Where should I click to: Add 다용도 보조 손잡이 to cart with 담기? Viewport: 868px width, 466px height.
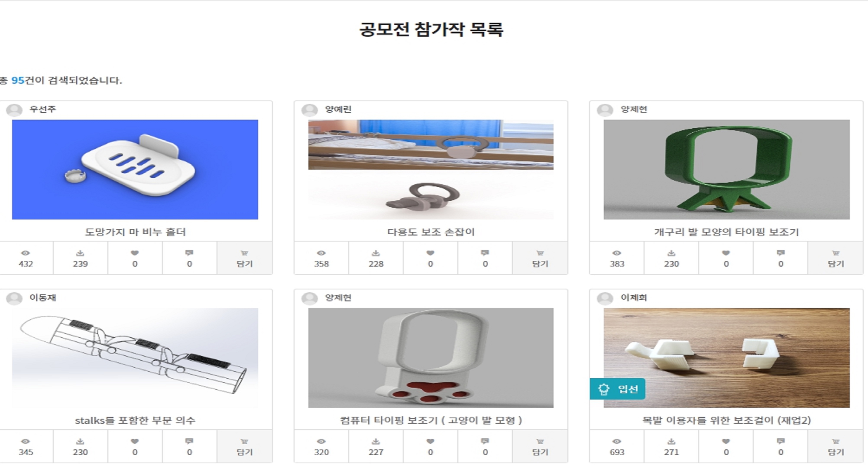540,258
